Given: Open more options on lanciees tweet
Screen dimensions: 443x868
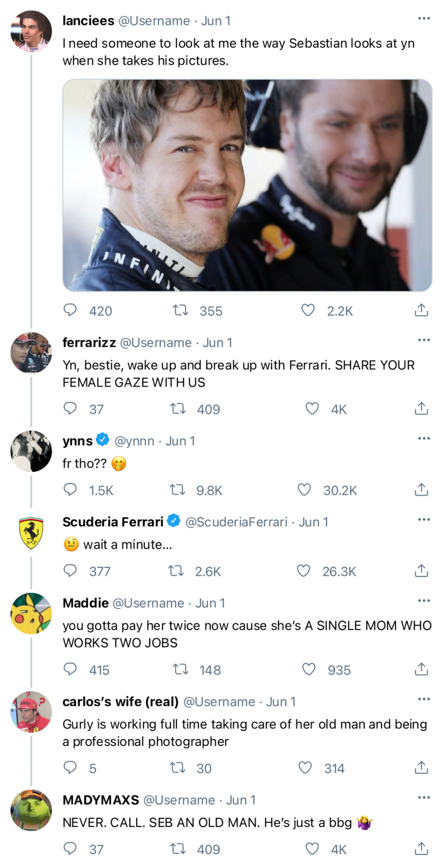Looking at the screenshot, I should 424,19.
